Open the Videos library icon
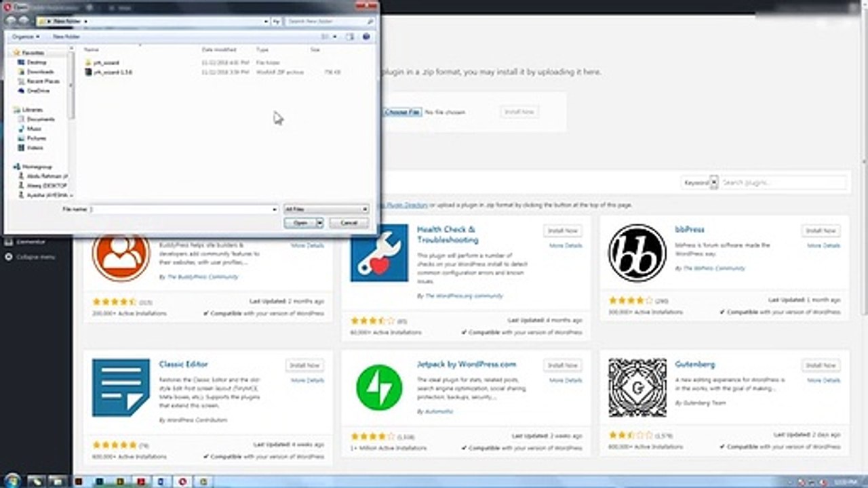868x488 pixels. click(22, 148)
